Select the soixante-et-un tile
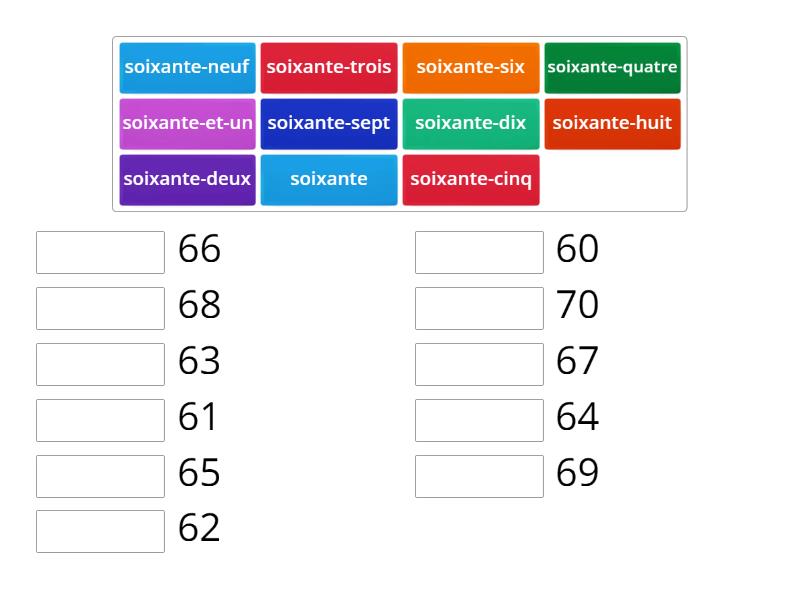 [x=187, y=124]
